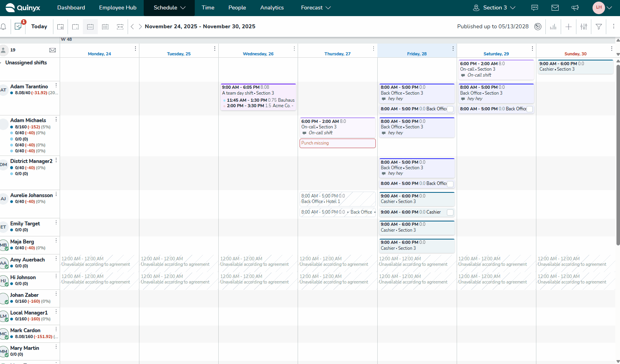
Task: Click the notification bell icon
Action: (x=4, y=27)
